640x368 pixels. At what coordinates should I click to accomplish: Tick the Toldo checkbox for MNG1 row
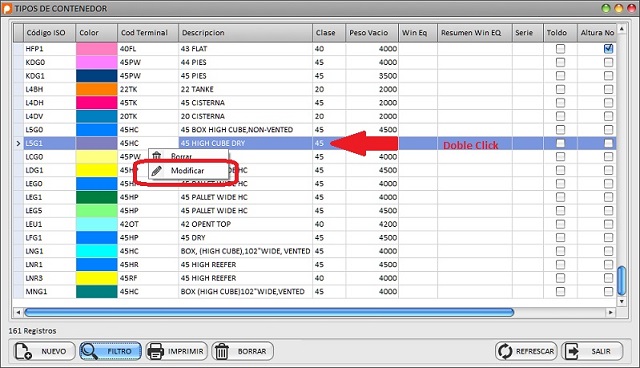coord(560,291)
